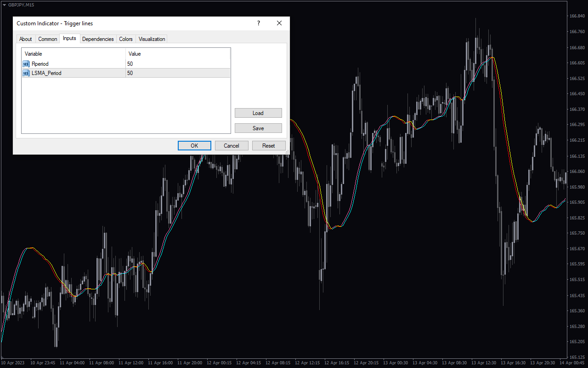Click the 165.905 price scale label
Image resolution: width=588 pixels, height=368 pixels.
(577, 202)
